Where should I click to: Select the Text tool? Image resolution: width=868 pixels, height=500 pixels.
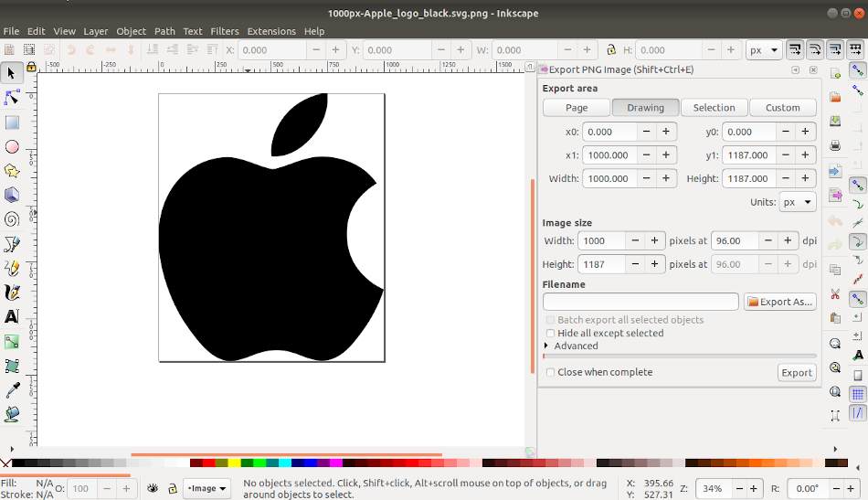12,316
